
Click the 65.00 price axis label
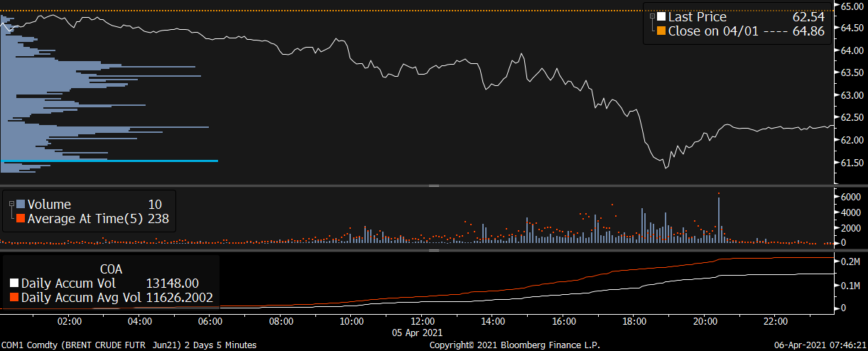pos(852,6)
